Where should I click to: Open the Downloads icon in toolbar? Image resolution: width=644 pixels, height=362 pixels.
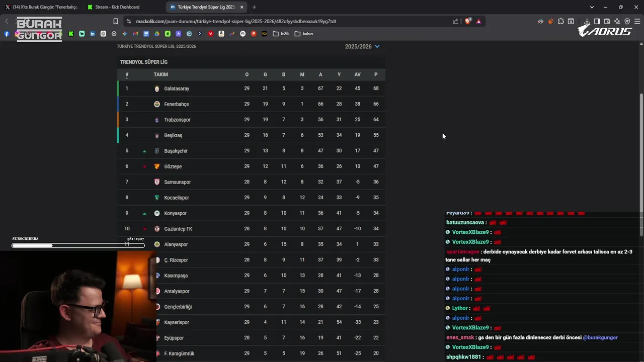[x=587, y=21]
